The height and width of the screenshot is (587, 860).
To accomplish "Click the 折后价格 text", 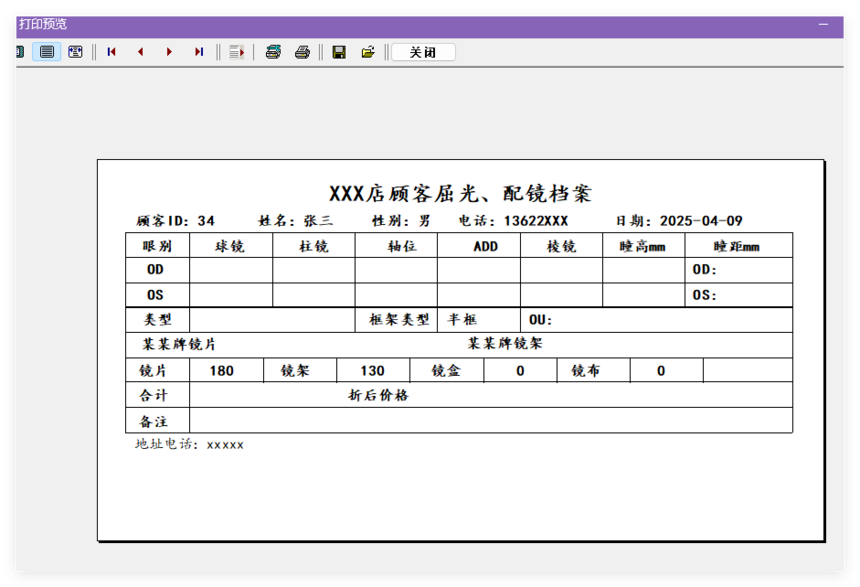I will coord(378,396).
